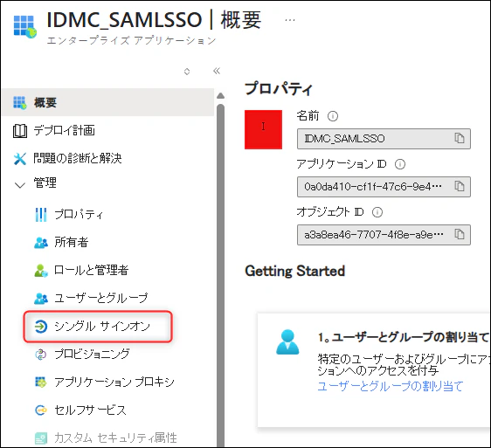Click the sync icon beside プロビジョニング
The image size is (491, 448).
coord(41,355)
